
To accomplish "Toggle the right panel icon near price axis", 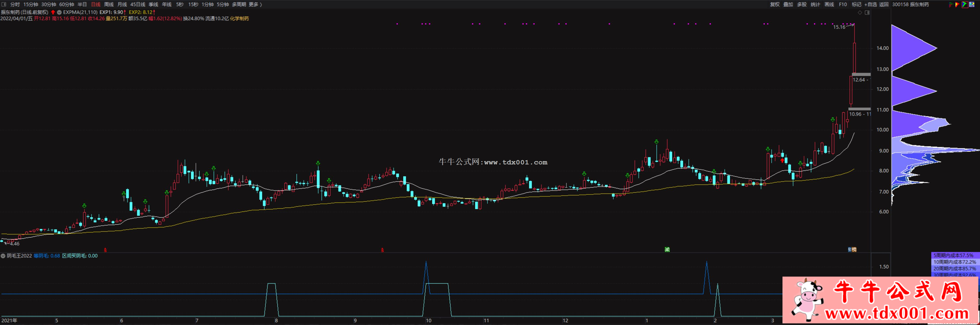I will tap(867, 12).
